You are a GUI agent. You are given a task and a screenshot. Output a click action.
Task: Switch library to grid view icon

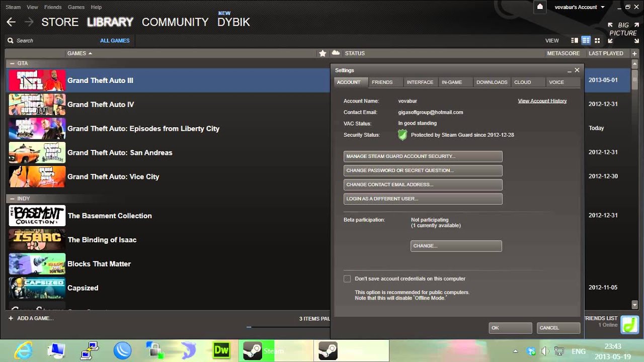tap(597, 40)
